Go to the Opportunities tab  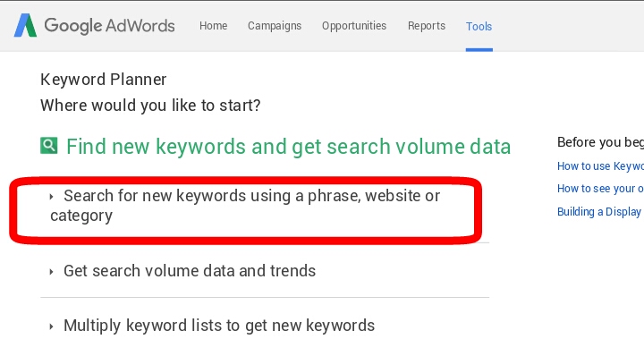354,26
